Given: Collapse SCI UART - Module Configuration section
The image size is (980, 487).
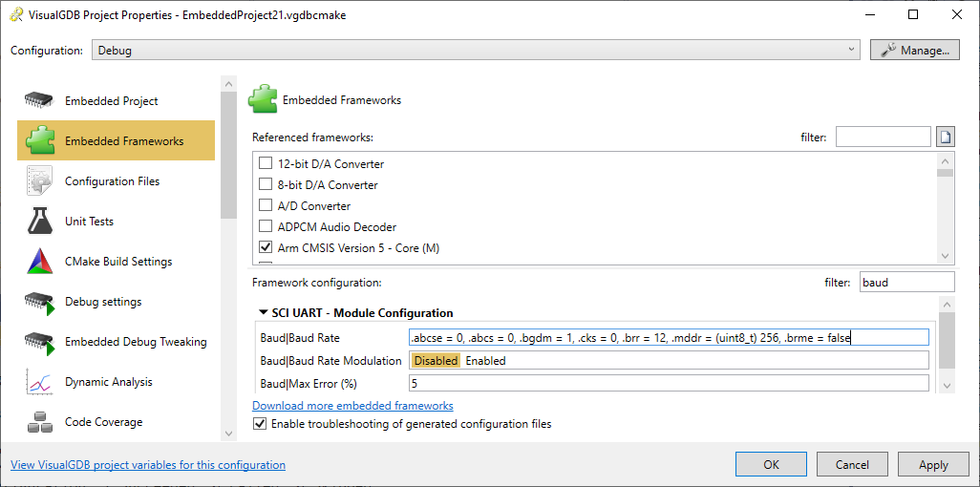Looking at the screenshot, I should [x=263, y=312].
